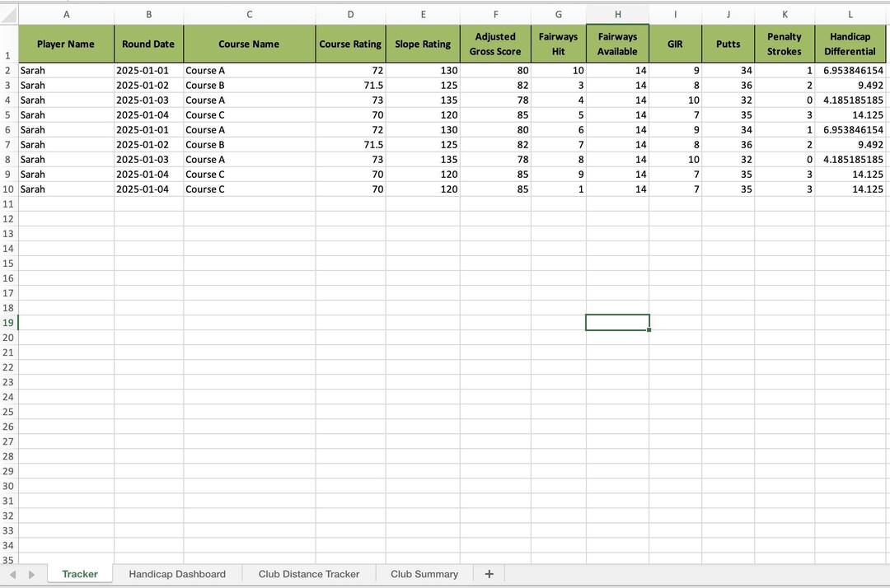Click the Fairways Hit header cell
The height and width of the screenshot is (588, 890).
click(558, 44)
